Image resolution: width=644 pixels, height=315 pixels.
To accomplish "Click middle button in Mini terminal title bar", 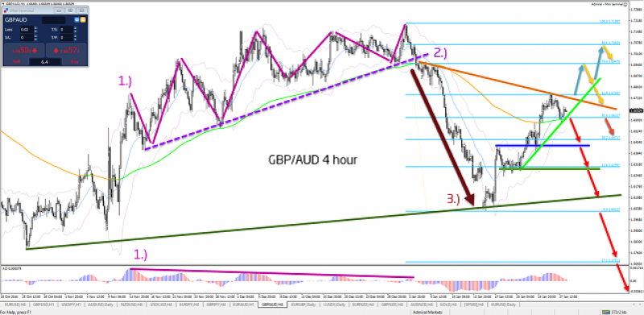I will pos(70,10).
